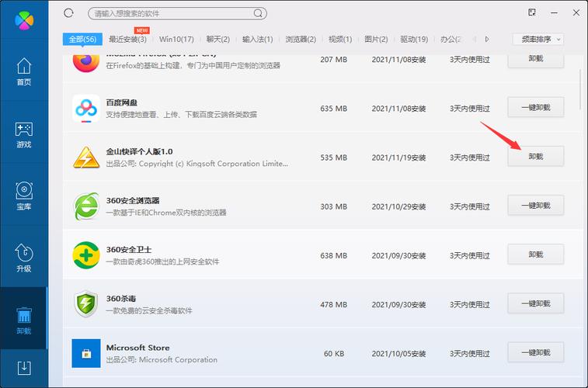Click 卸载 for 360安全卫士
Screen dimensions: 588x388
pyautogui.click(x=536, y=255)
